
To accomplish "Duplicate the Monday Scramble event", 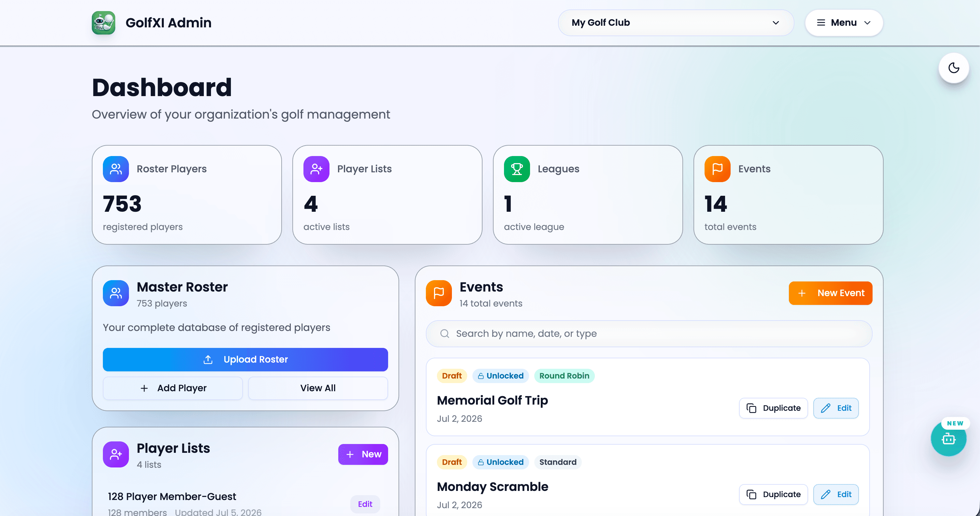I will pyautogui.click(x=774, y=494).
